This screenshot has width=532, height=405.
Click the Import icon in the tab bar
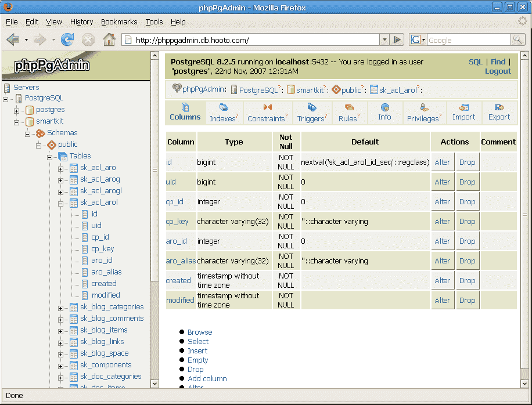pyautogui.click(x=464, y=107)
